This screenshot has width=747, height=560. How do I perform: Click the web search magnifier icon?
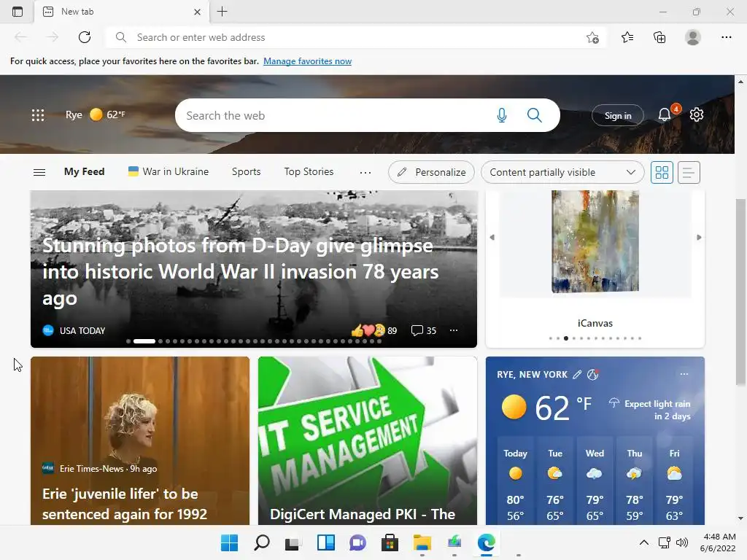pos(535,115)
